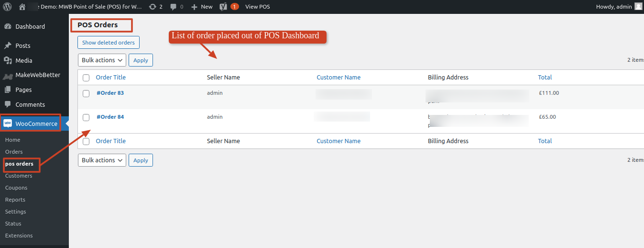Image resolution: width=644 pixels, height=248 pixels.
Task: Tick the checkbox for Order 84
Action: click(86, 117)
